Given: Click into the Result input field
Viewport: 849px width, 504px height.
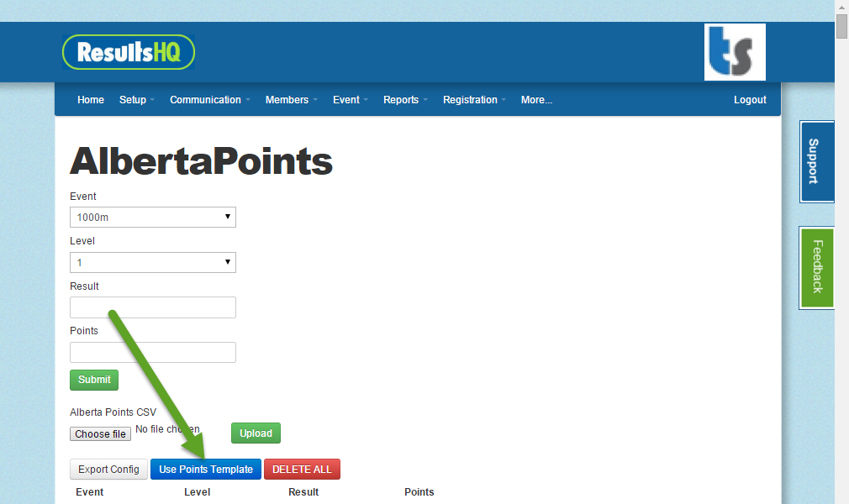Looking at the screenshot, I should (x=153, y=307).
